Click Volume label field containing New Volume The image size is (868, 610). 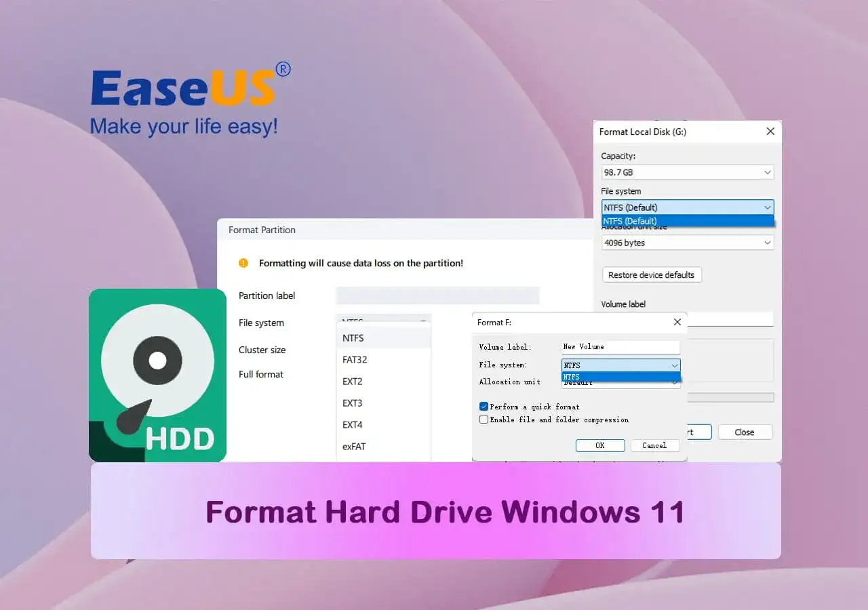coord(620,347)
